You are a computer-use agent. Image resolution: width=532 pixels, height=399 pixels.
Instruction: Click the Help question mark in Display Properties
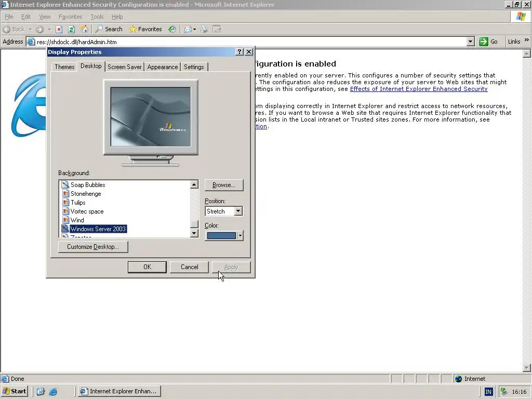tap(240, 51)
